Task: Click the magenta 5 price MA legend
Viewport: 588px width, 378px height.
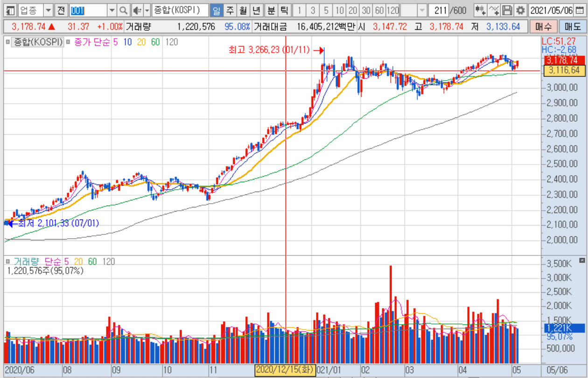Action: tap(115, 42)
